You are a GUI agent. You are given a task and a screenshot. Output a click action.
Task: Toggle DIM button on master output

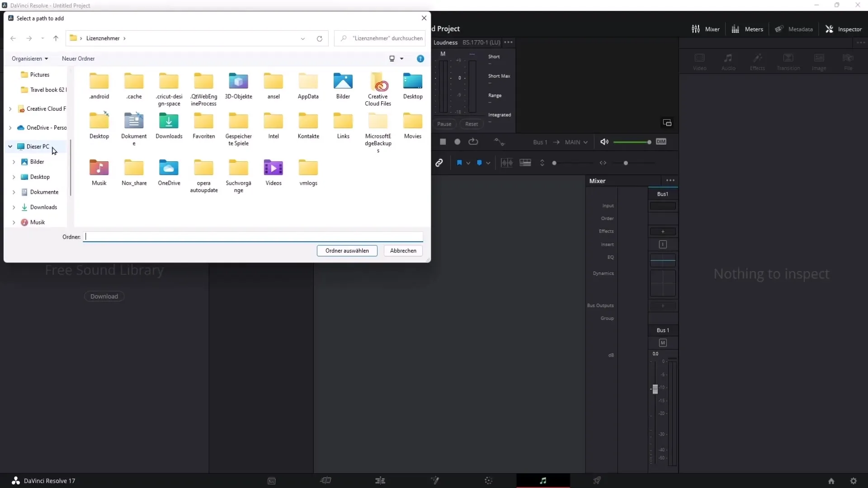660,141
